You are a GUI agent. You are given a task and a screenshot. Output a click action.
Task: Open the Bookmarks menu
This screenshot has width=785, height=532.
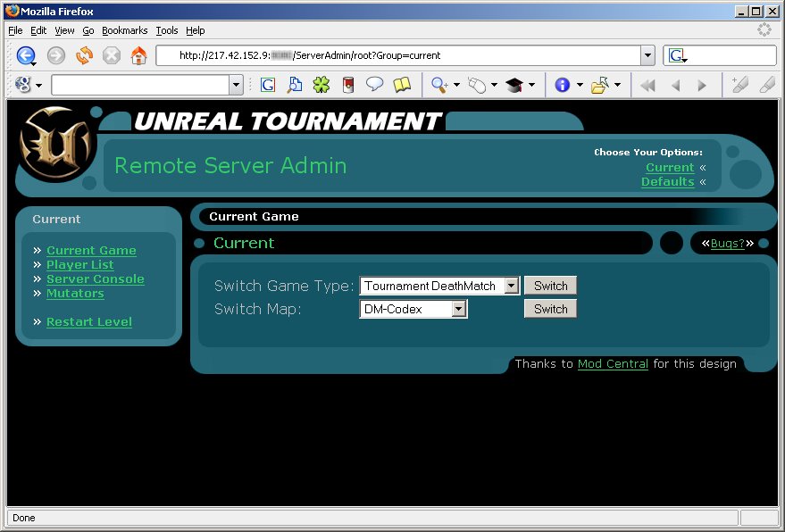point(124,30)
